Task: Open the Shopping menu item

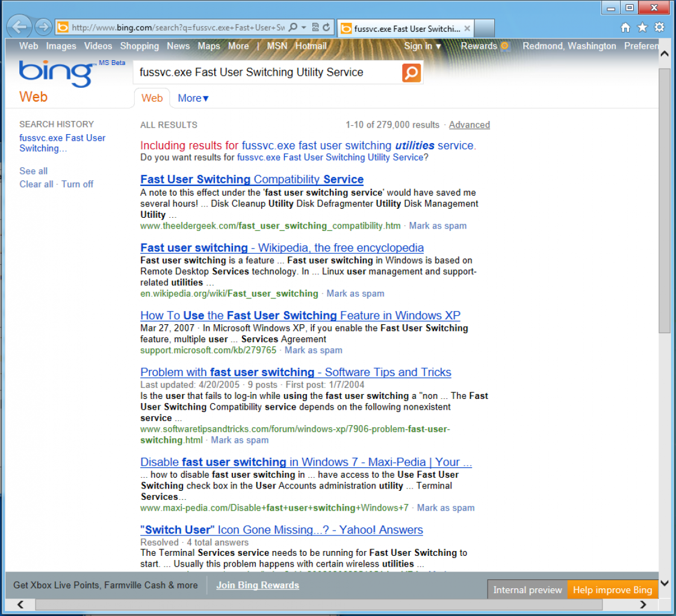Action: (139, 46)
